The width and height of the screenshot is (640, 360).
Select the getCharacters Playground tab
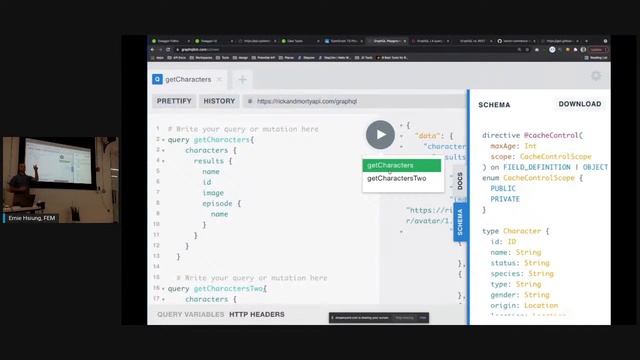[188, 79]
